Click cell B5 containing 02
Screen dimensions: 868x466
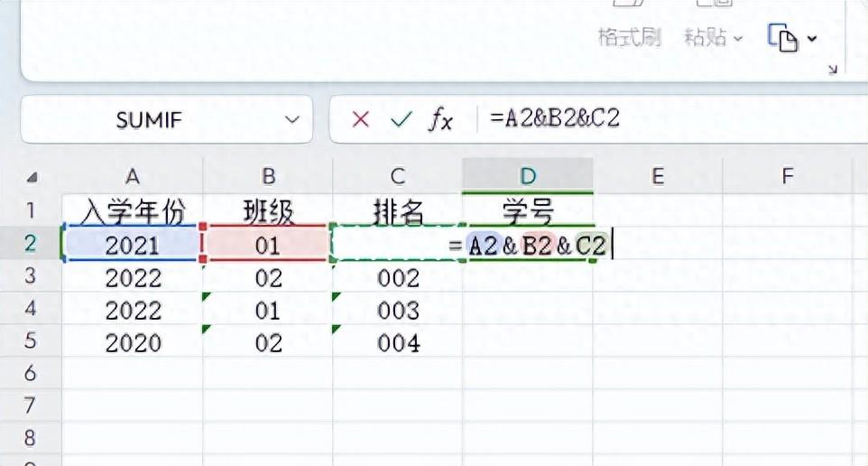[x=268, y=342]
